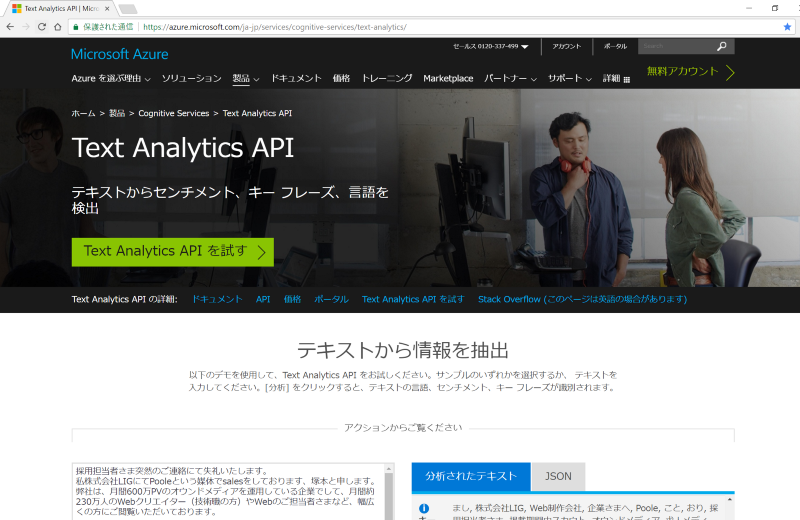Screen dimensions: 800x520
Task: Open the sales phone number dropdown
Action: [x=490, y=46]
